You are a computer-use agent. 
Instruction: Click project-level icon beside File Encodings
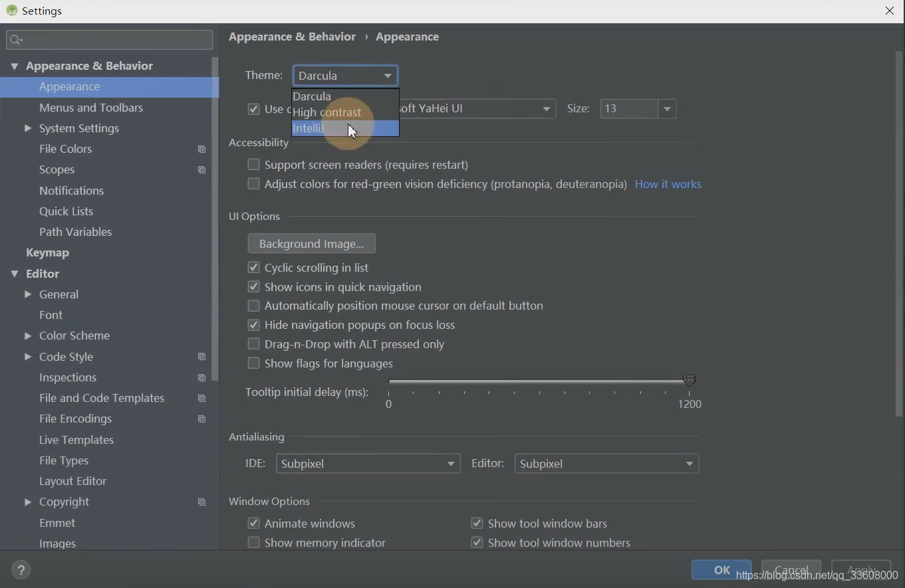pyautogui.click(x=202, y=419)
